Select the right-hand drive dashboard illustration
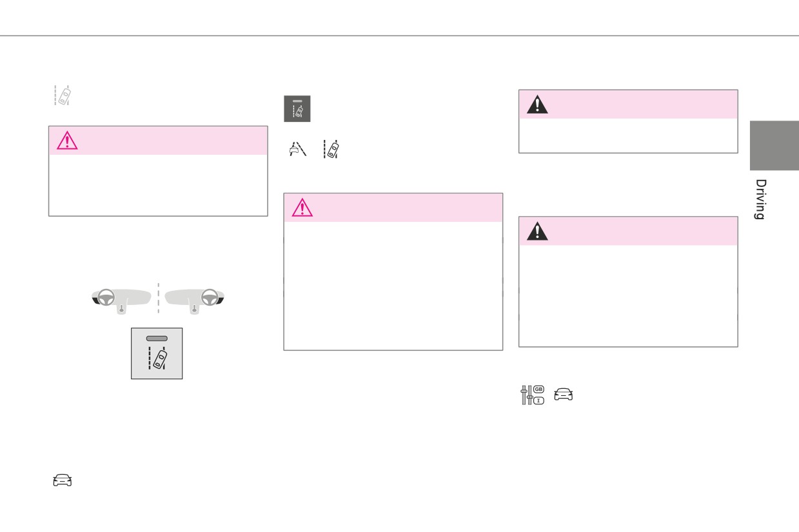 pyautogui.click(x=195, y=300)
